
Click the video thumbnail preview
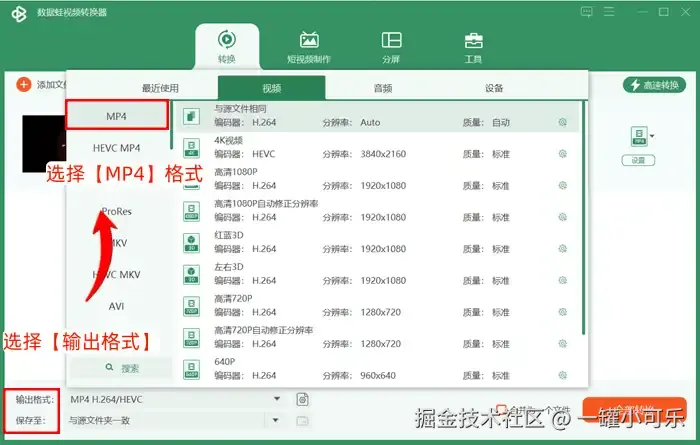point(44,144)
